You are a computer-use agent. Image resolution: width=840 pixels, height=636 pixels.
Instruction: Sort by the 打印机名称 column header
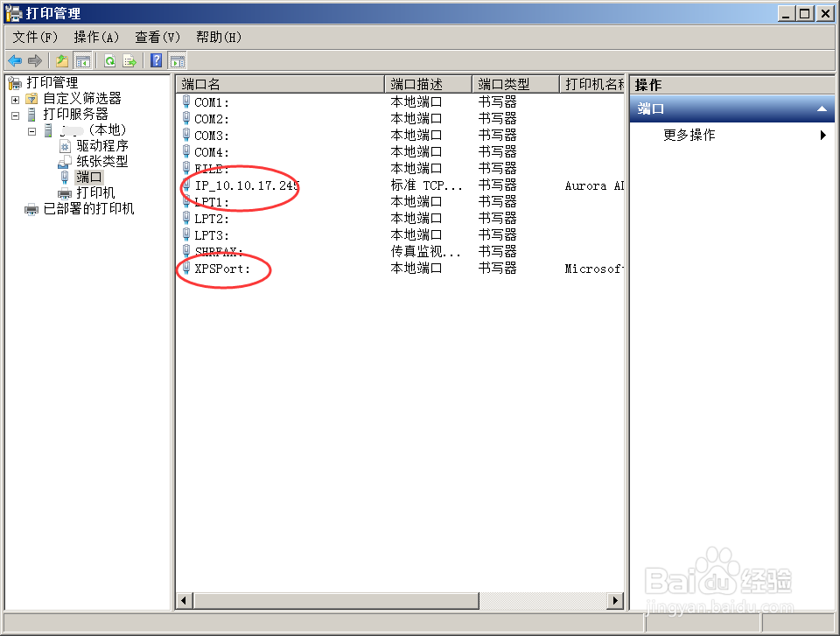[592, 84]
